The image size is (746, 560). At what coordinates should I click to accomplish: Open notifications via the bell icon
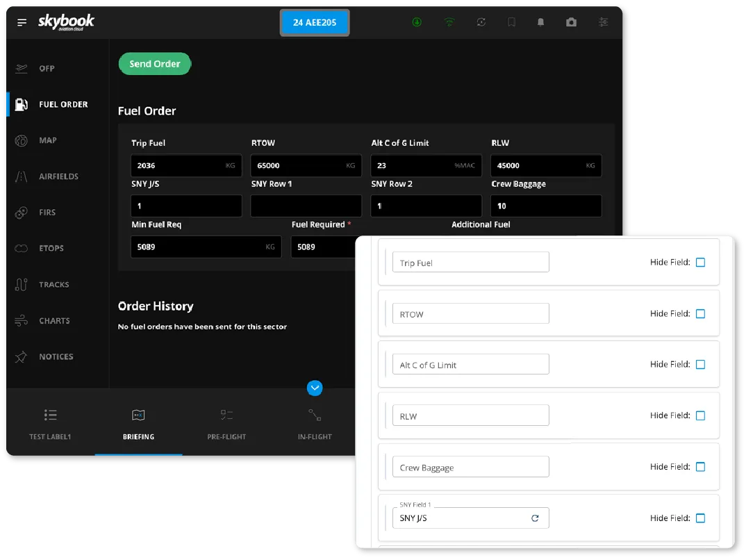point(540,22)
